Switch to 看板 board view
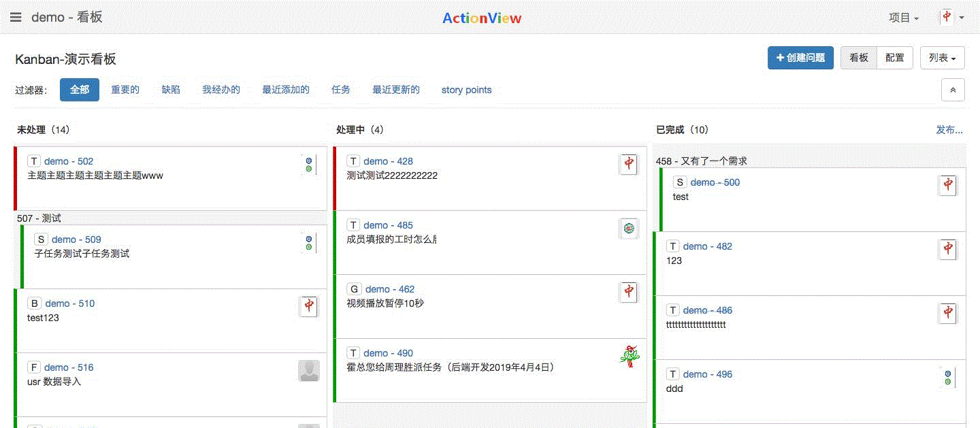The height and width of the screenshot is (428, 980). 859,58
